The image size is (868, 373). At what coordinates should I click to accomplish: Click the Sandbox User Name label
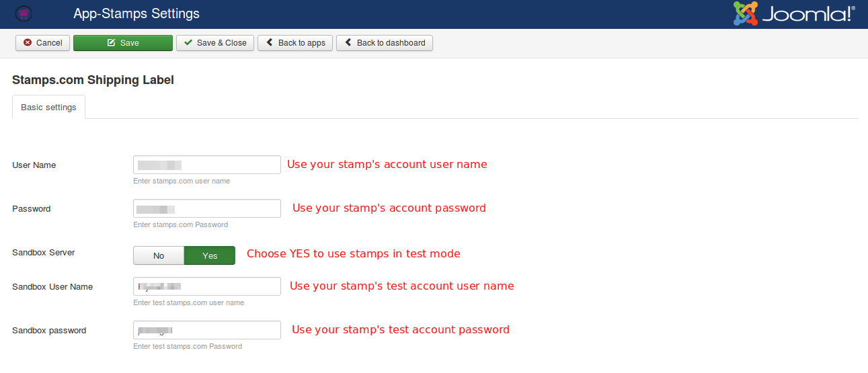tap(52, 287)
